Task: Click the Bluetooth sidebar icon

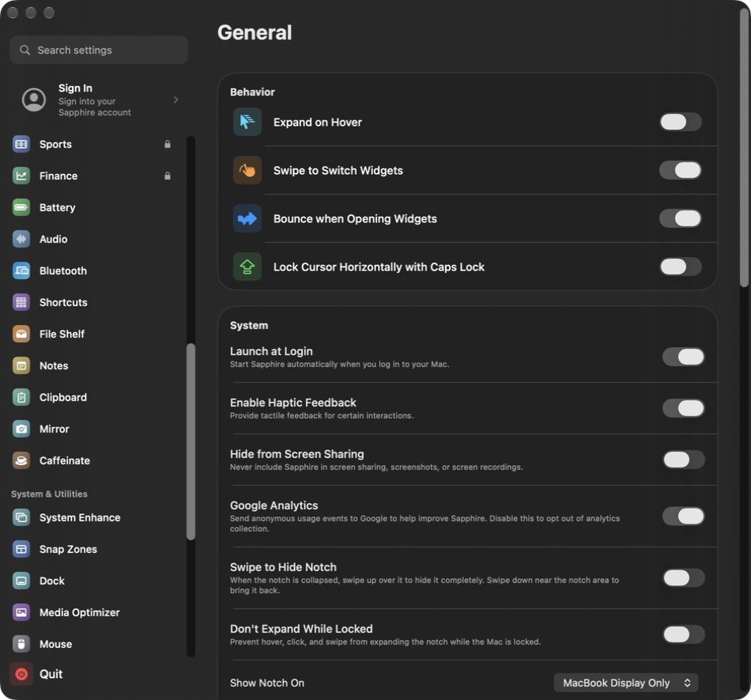Action: pos(21,271)
